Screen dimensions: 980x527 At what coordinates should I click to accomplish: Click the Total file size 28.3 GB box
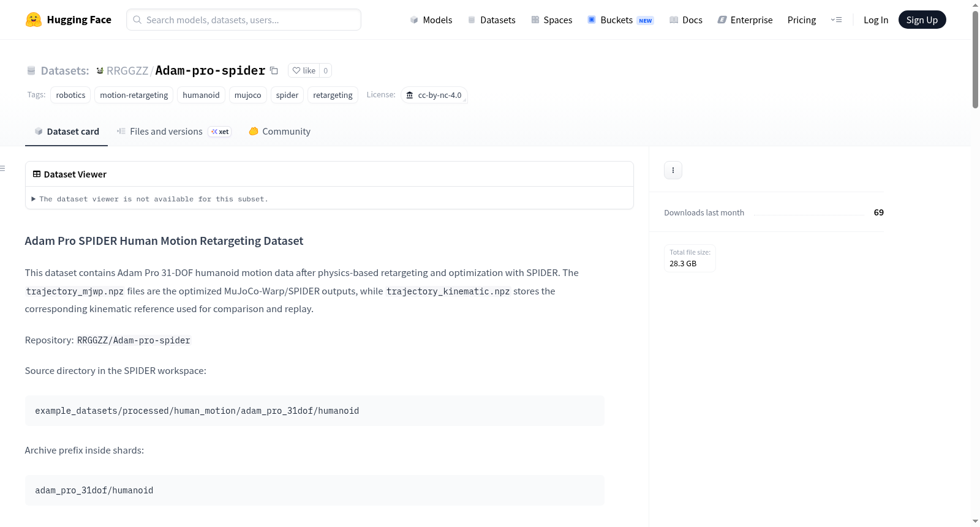point(690,258)
